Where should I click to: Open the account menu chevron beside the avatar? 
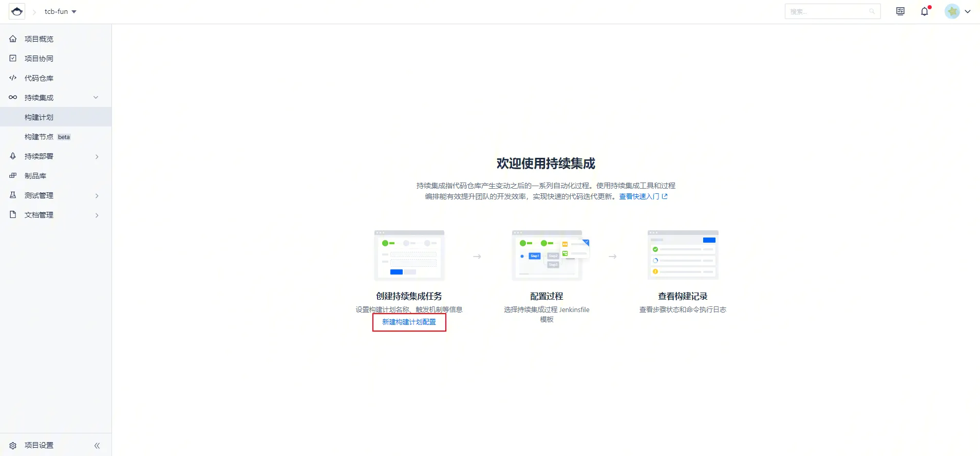tap(968, 11)
